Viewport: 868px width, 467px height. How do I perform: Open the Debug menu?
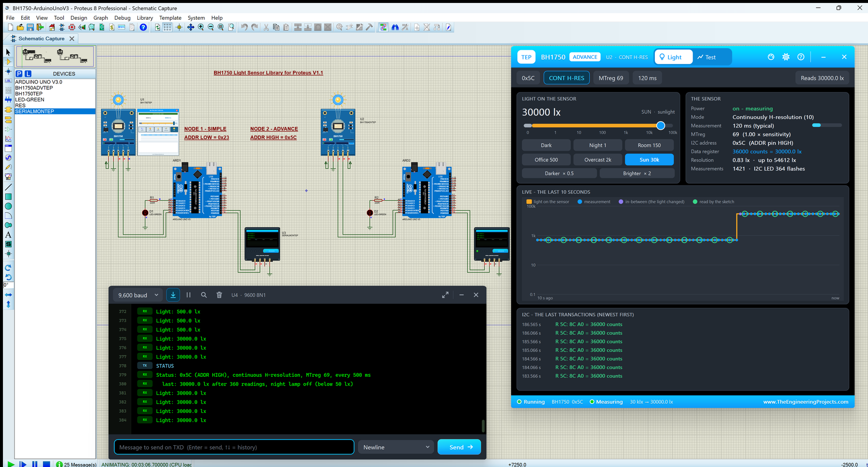point(122,18)
